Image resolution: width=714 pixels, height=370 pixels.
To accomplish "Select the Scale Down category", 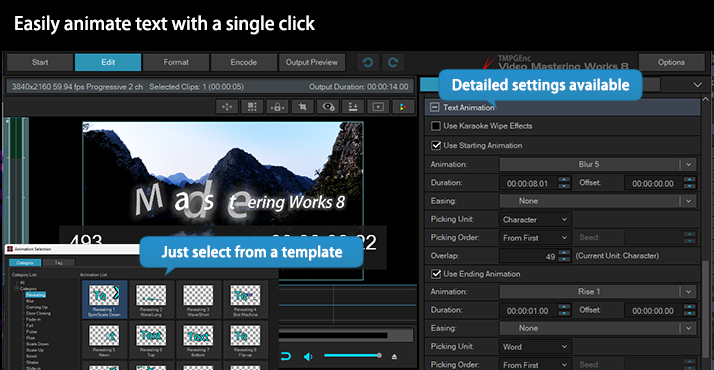I will (37, 344).
